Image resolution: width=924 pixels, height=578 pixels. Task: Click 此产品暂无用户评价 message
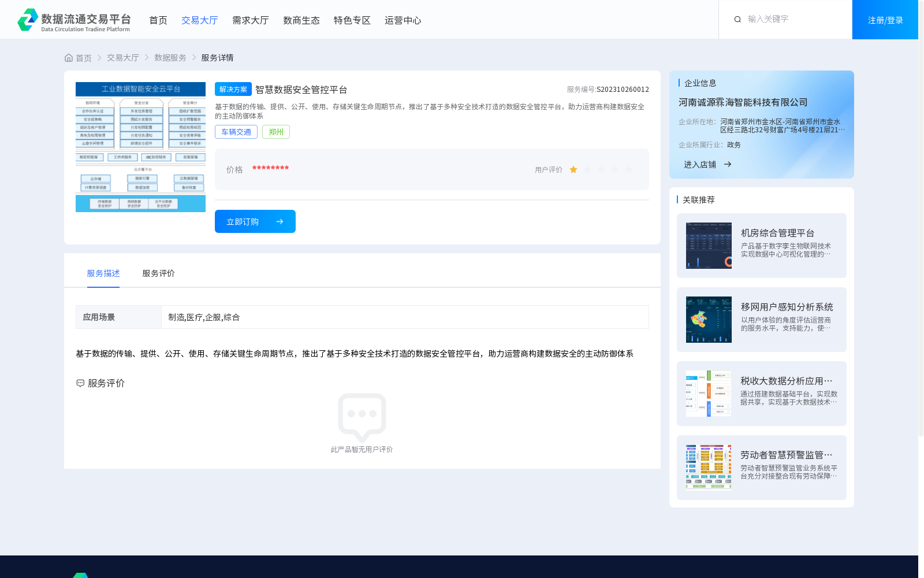coord(362,450)
